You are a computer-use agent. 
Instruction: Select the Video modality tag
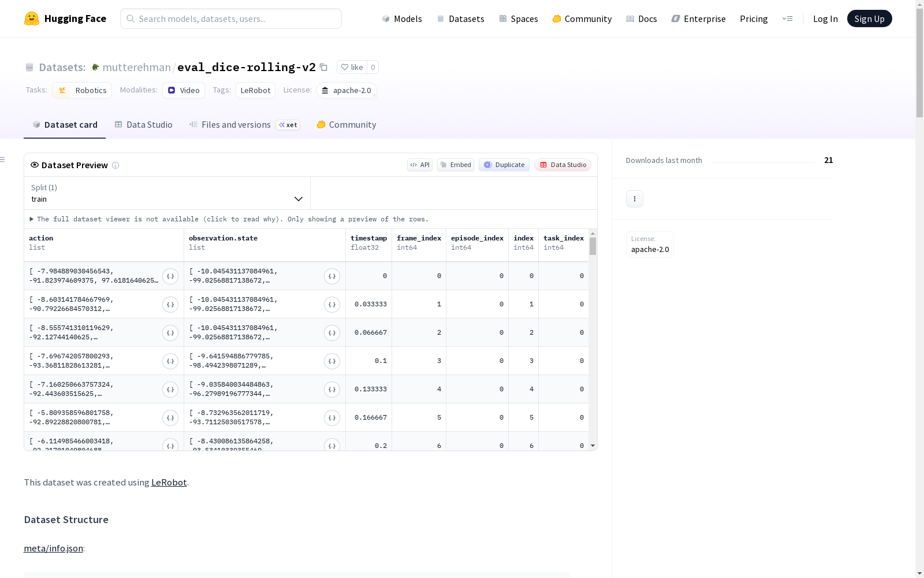184,90
